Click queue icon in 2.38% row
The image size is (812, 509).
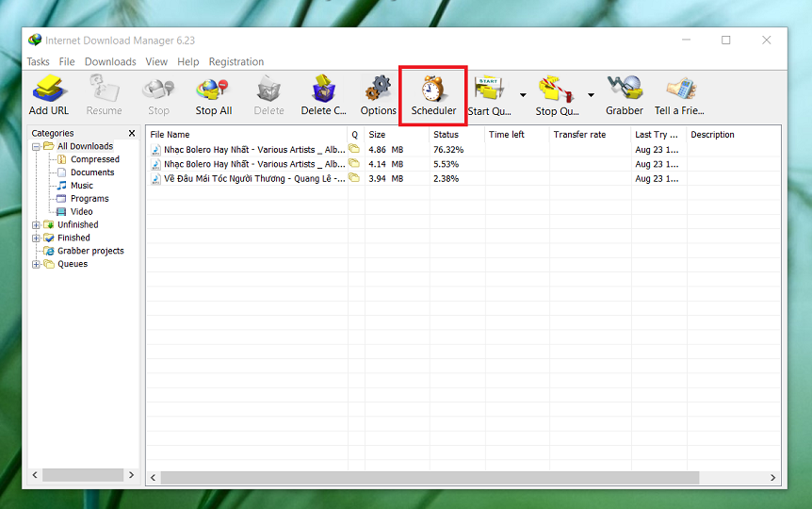pos(354,178)
